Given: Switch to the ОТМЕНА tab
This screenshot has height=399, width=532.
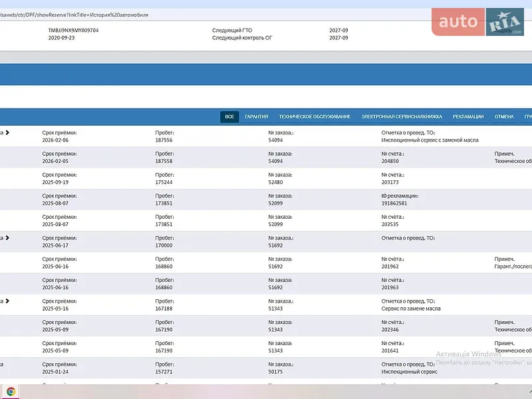Looking at the screenshot, I should pos(504,117).
